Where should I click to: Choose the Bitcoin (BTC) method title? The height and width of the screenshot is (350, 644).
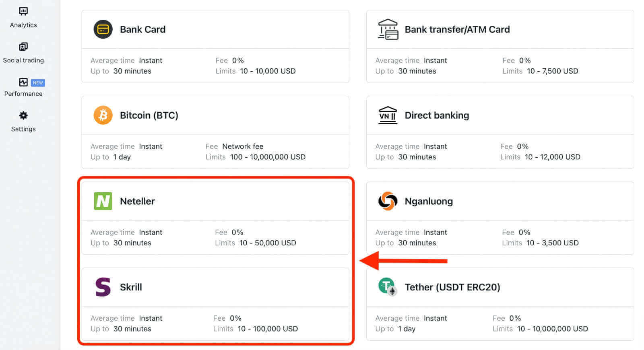(149, 115)
